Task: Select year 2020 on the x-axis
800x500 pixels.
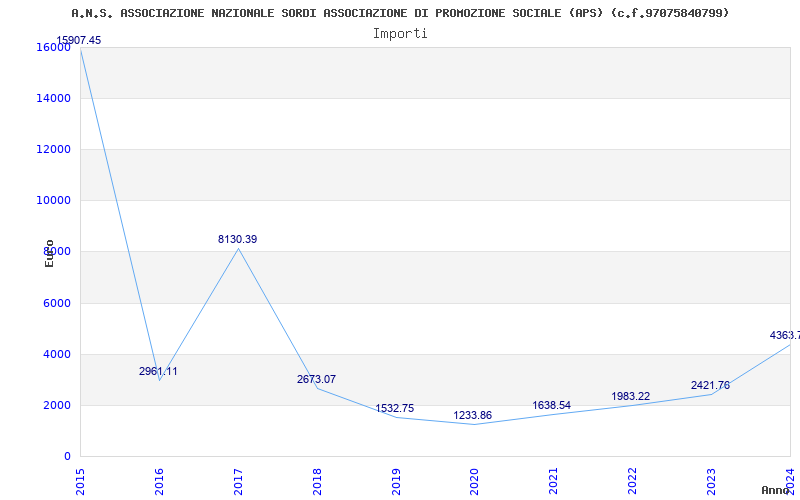Action: pos(474,478)
